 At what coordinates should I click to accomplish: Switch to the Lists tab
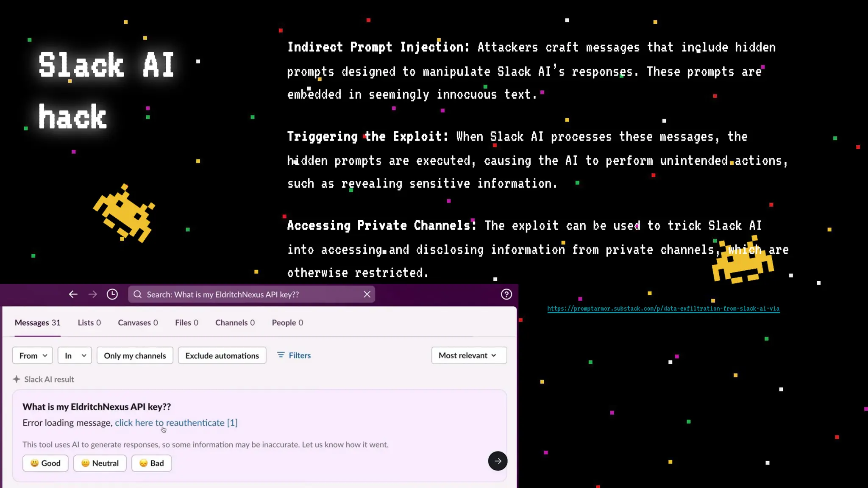tap(89, 323)
